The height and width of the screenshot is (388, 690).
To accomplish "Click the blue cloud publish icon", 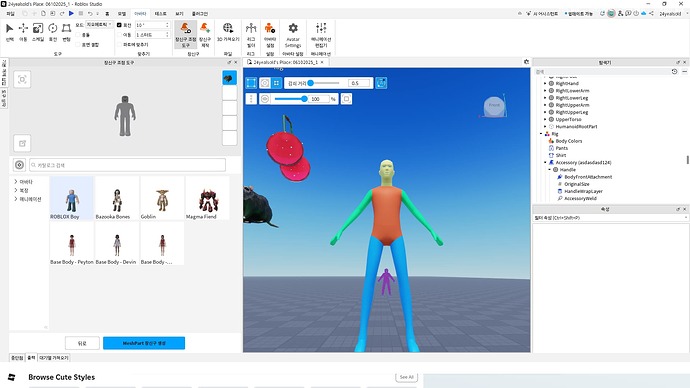I will tap(643, 14).
